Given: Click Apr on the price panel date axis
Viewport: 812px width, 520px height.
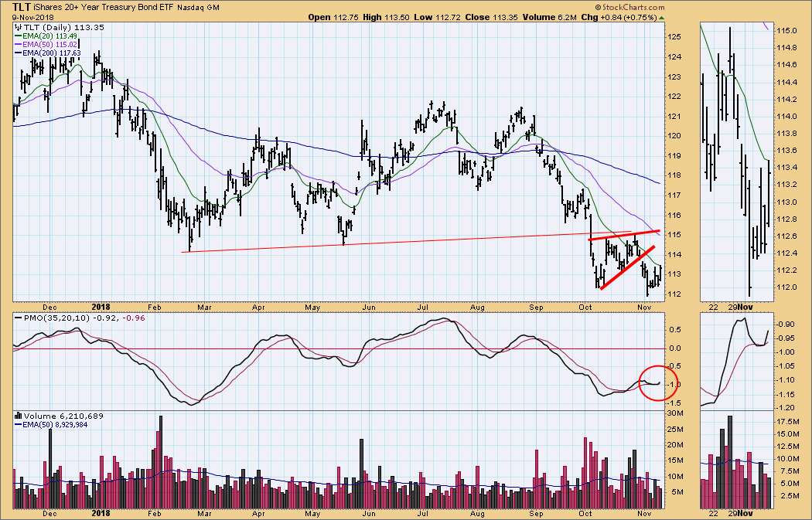Looking at the screenshot, I should [258, 308].
